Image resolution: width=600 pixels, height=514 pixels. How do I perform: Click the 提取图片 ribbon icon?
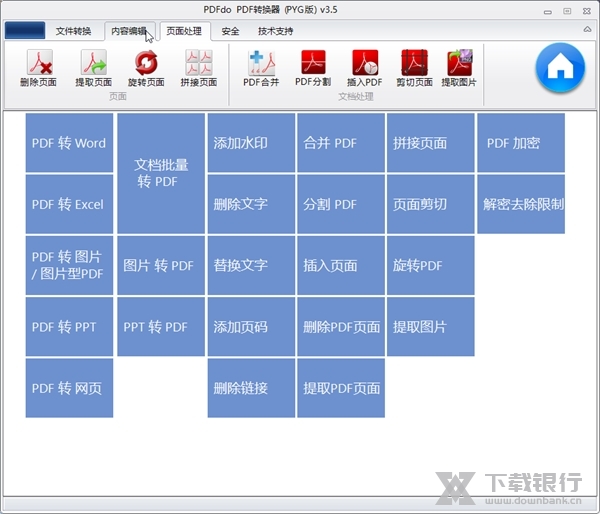(x=459, y=68)
